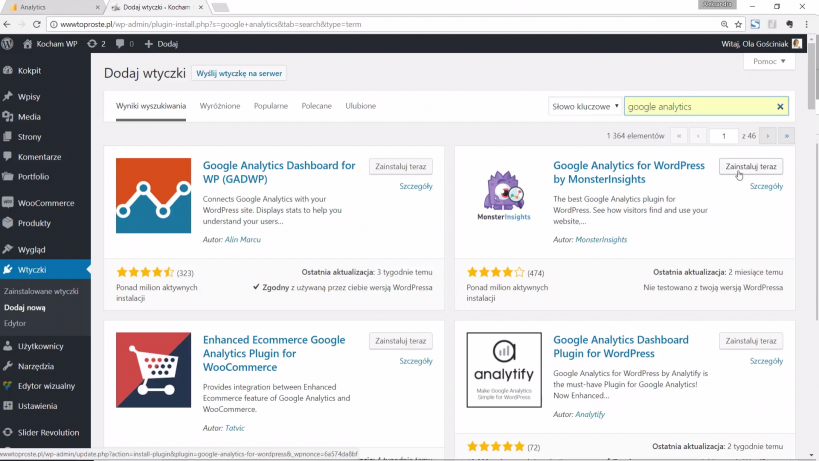Screen dimensions: 819x461
Task: Install Google Analytics Dashboard for WP (GADWP)
Action: coord(401,167)
